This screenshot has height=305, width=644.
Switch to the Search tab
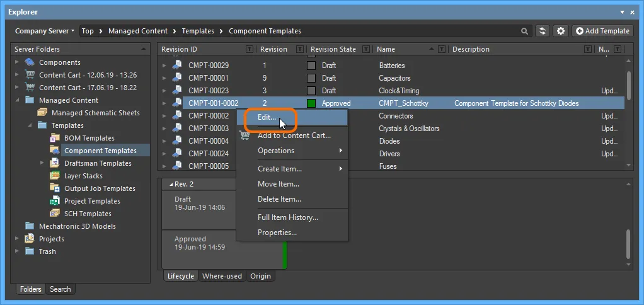[x=60, y=289]
